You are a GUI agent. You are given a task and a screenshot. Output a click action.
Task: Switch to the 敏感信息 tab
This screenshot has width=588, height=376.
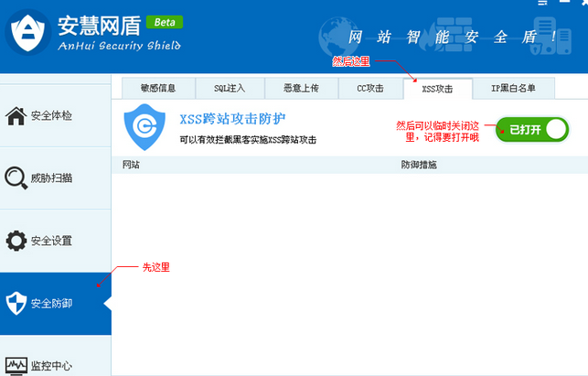click(157, 89)
